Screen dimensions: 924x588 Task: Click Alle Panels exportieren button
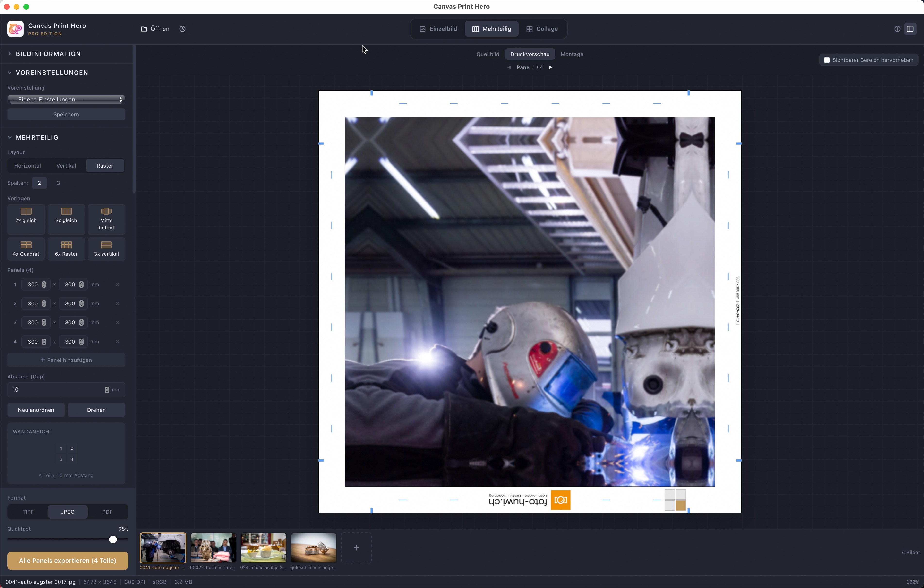68,560
